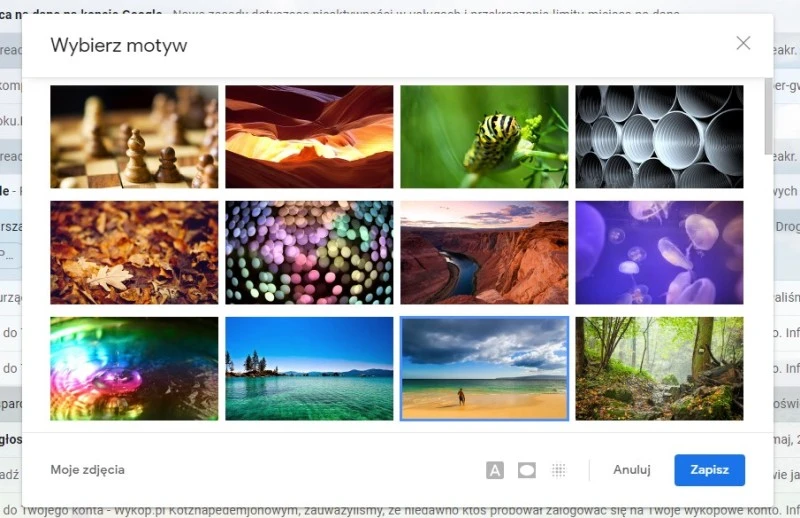Close the Wybierz motyw dialog

point(743,43)
